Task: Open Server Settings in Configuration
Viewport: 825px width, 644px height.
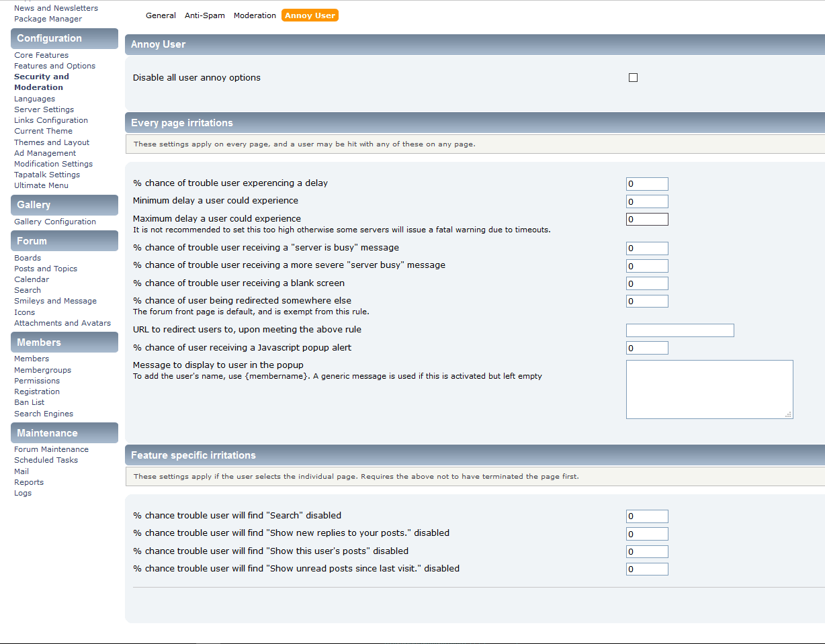Action: point(44,109)
